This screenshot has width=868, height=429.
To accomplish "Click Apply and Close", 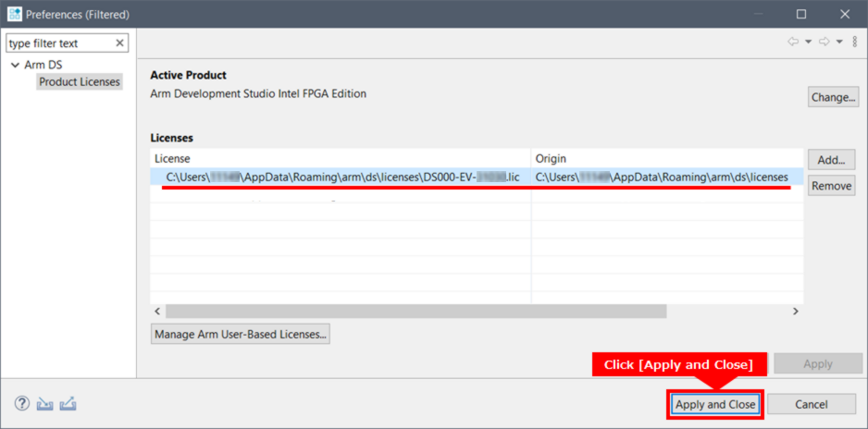I will click(x=715, y=404).
